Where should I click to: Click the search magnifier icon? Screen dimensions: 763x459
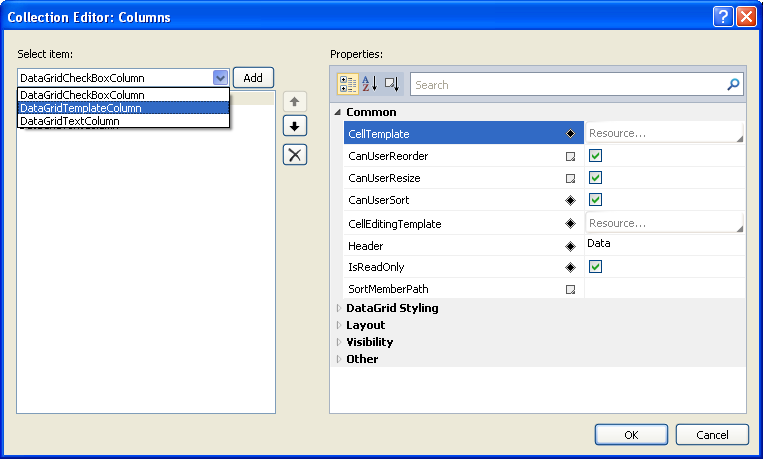pos(733,85)
